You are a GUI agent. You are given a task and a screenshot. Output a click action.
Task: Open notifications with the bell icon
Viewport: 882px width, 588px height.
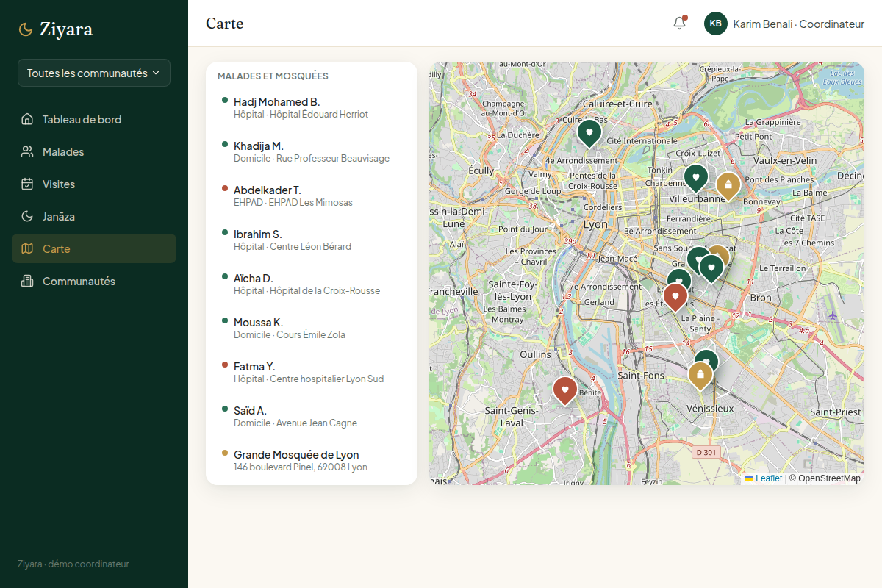[679, 24]
